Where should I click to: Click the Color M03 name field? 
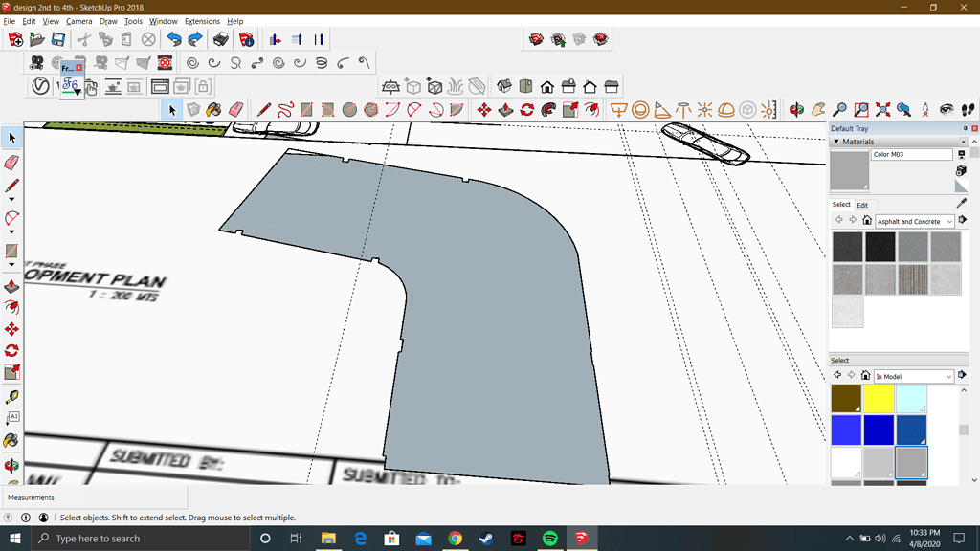point(909,155)
